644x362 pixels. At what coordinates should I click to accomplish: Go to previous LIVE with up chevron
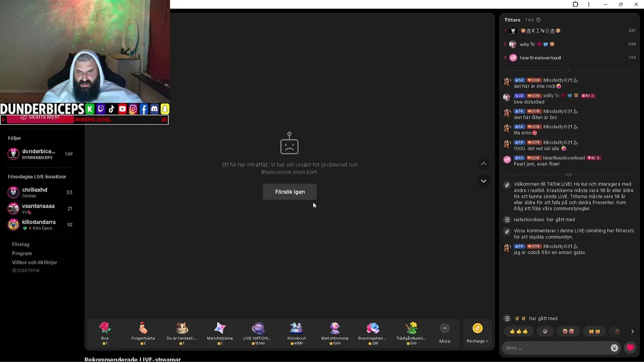[484, 163]
